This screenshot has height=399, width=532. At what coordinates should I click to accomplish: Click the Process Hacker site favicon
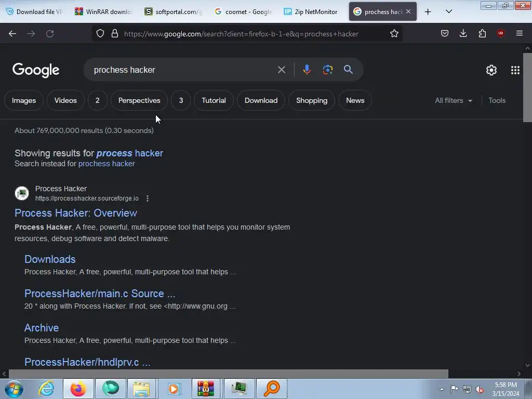tap(22, 193)
